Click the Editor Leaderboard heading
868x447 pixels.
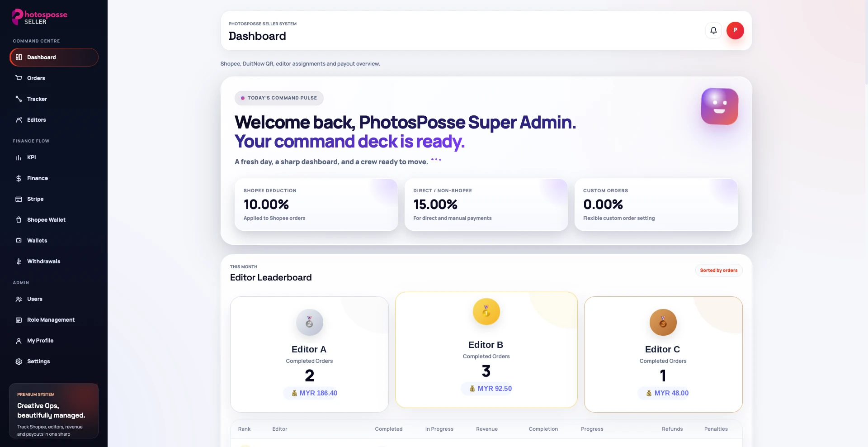click(x=271, y=277)
